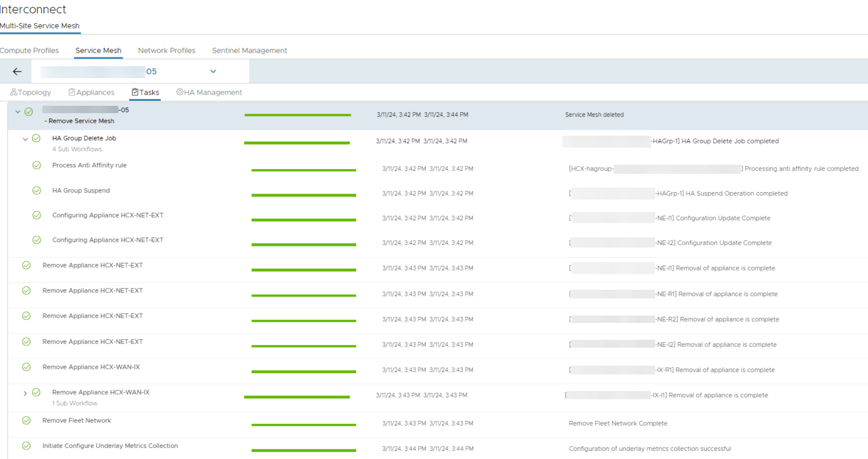Click success check icon for Remove Fleet Network
The image size is (868, 459).
[x=27, y=420]
